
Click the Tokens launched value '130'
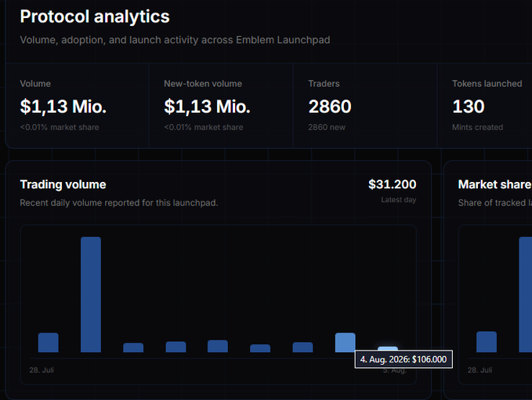[x=469, y=107]
